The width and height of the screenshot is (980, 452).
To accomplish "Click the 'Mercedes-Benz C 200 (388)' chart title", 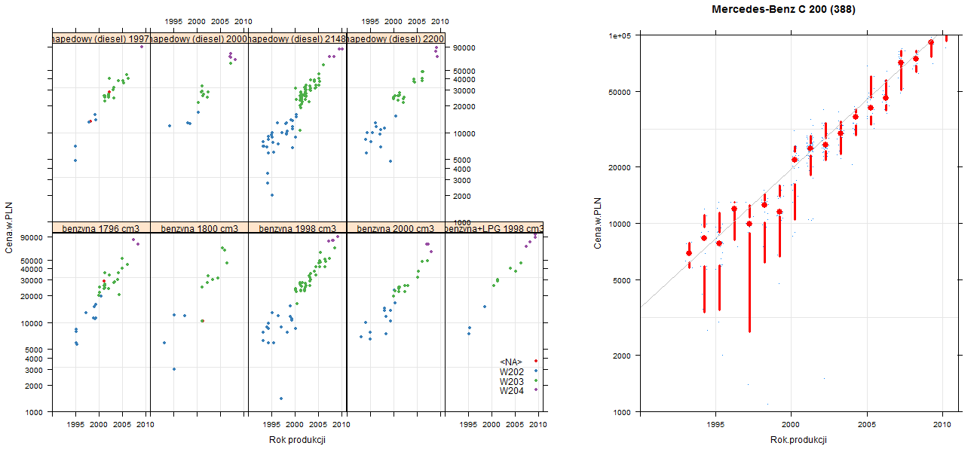I will tap(783, 10).
